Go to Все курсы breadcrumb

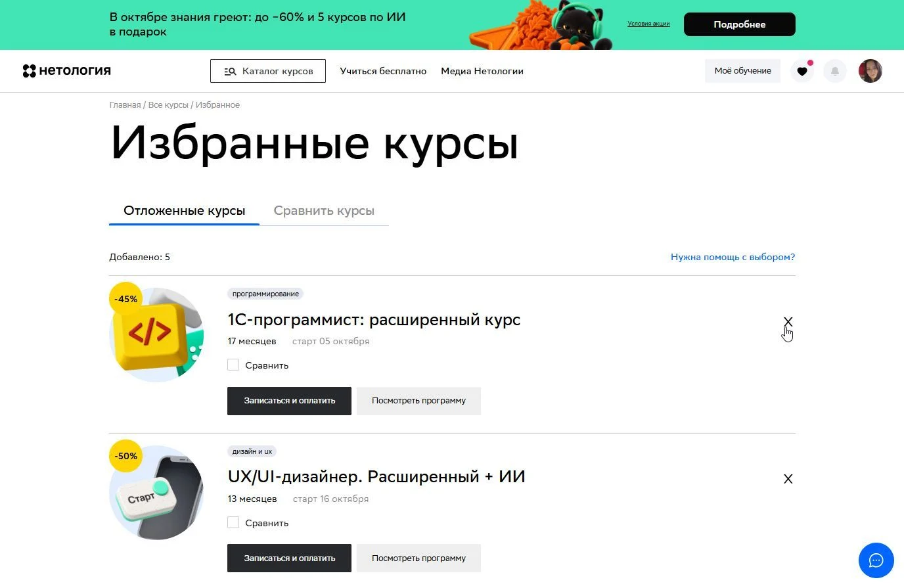pos(168,105)
